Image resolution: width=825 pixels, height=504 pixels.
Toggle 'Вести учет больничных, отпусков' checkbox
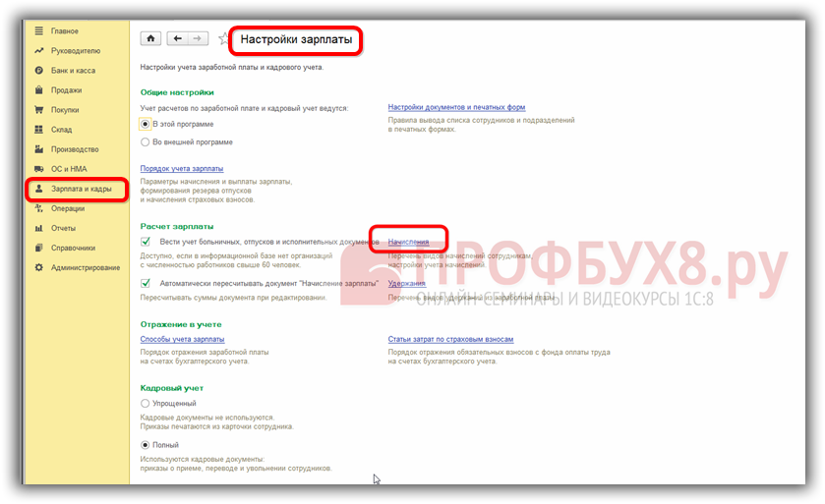tap(146, 242)
